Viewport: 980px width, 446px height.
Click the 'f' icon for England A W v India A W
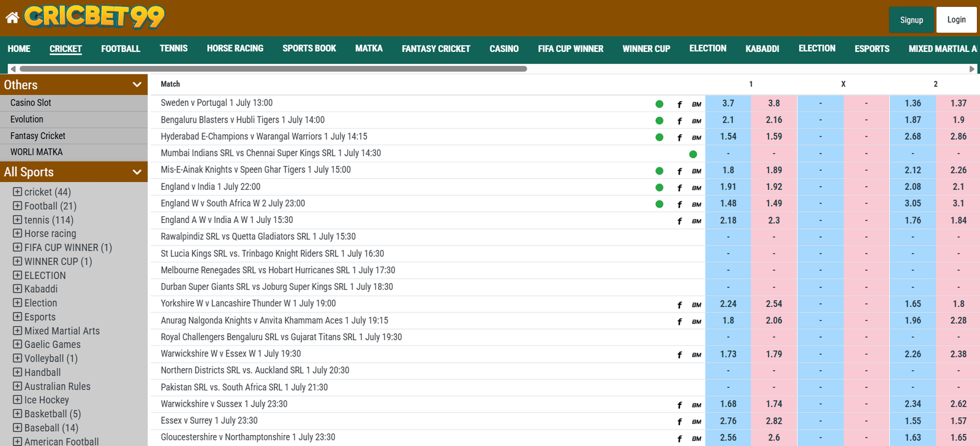click(x=679, y=221)
